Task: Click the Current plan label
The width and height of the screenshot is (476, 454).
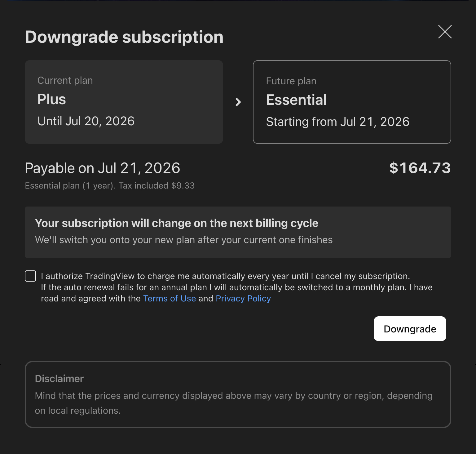Action: coord(65,80)
